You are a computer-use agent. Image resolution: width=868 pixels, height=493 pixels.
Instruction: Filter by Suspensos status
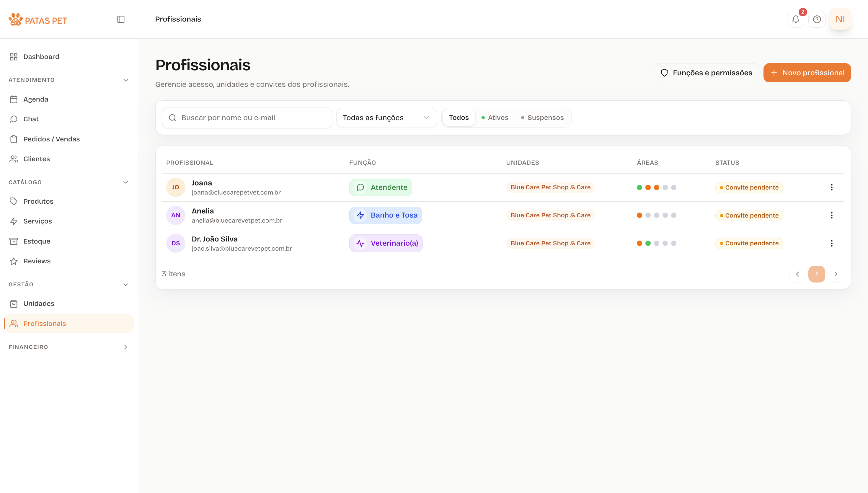(542, 117)
